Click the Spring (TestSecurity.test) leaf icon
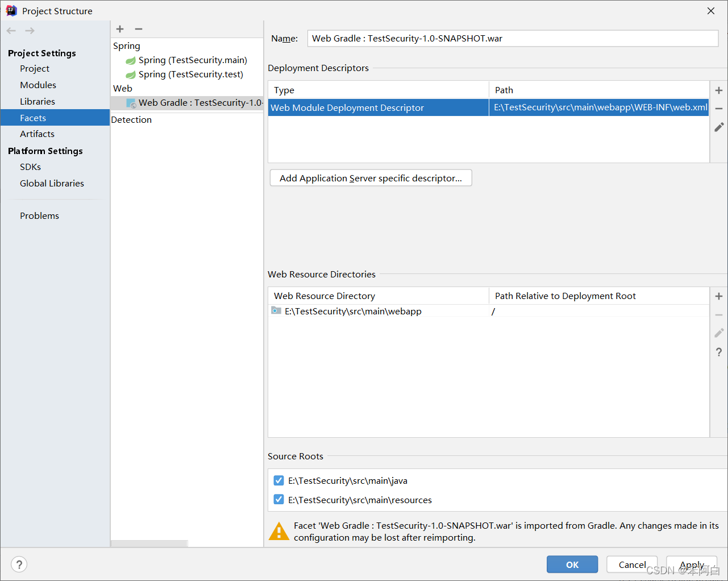The height and width of the screenshot is (581, 728). [131, 74]
